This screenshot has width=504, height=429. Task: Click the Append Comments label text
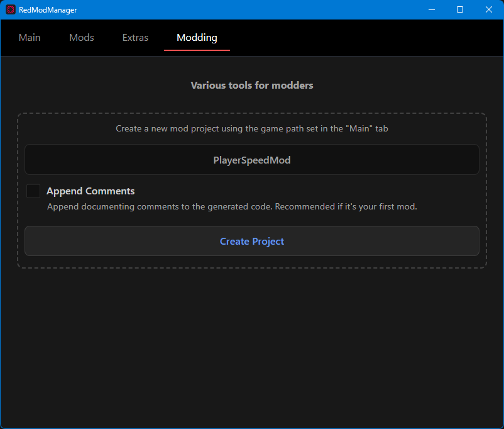90,191
